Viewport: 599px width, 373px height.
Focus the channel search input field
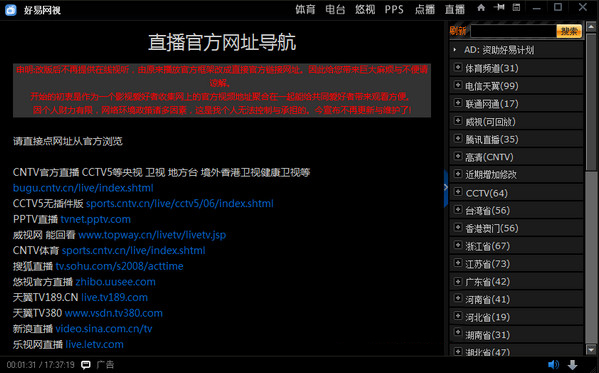[513, 31]
